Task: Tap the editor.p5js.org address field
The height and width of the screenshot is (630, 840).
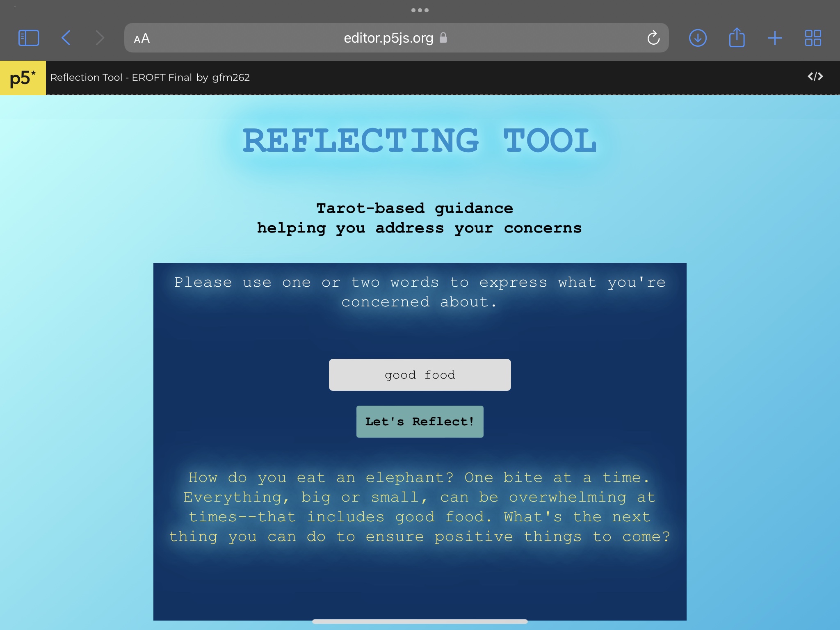Action: click(x=388, y=38)
